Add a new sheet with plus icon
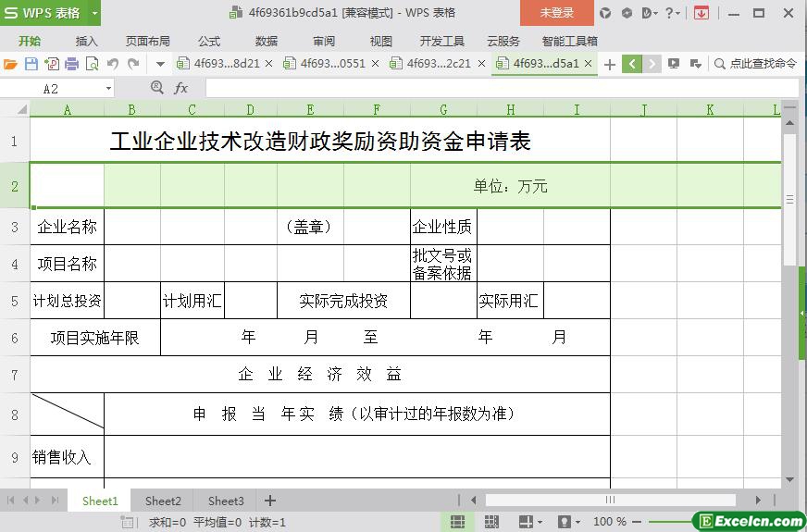Screen dimensions: 807x532 pos(270,501)
